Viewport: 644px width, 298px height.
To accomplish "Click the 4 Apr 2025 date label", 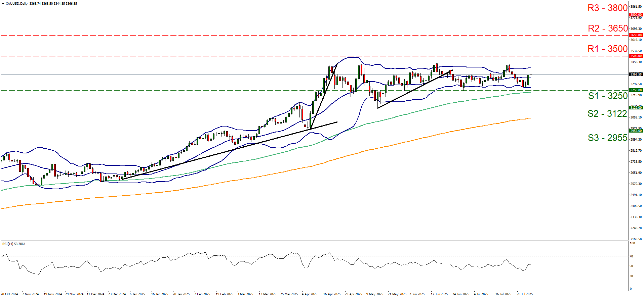I will click(310, 294).
